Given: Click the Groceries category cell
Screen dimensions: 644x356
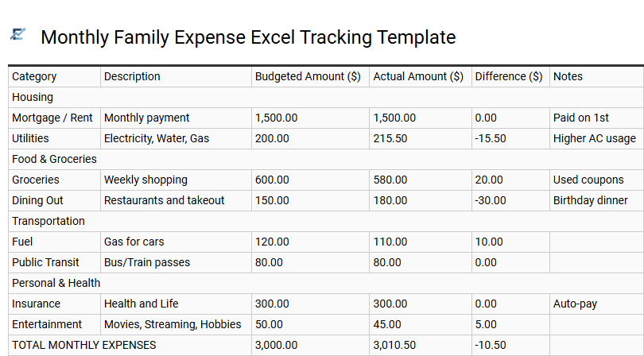Looking at the screenshot, I should (55, 180).
